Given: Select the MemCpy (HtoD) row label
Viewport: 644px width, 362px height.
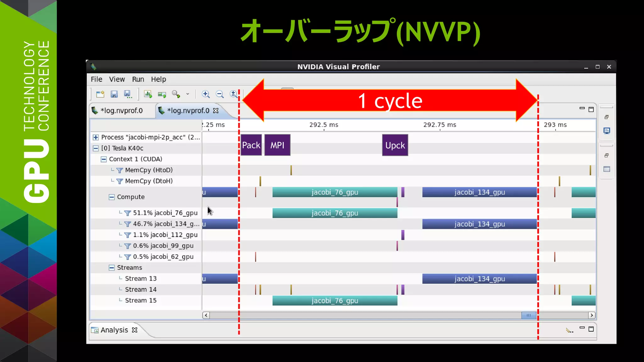Looking at the screenshot, I should tap(149, 170).
